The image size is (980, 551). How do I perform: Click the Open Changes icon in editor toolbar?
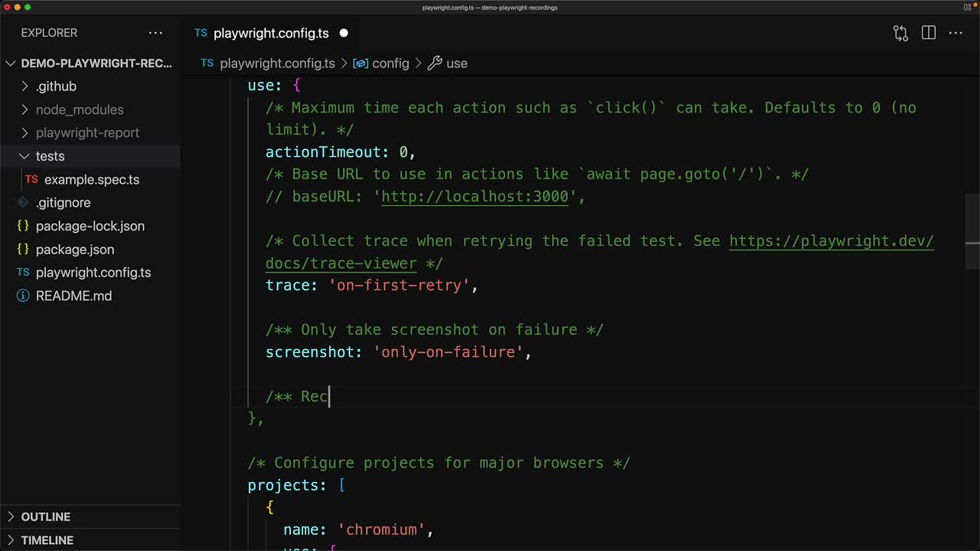pyautogui.click(x=900, y=33)
